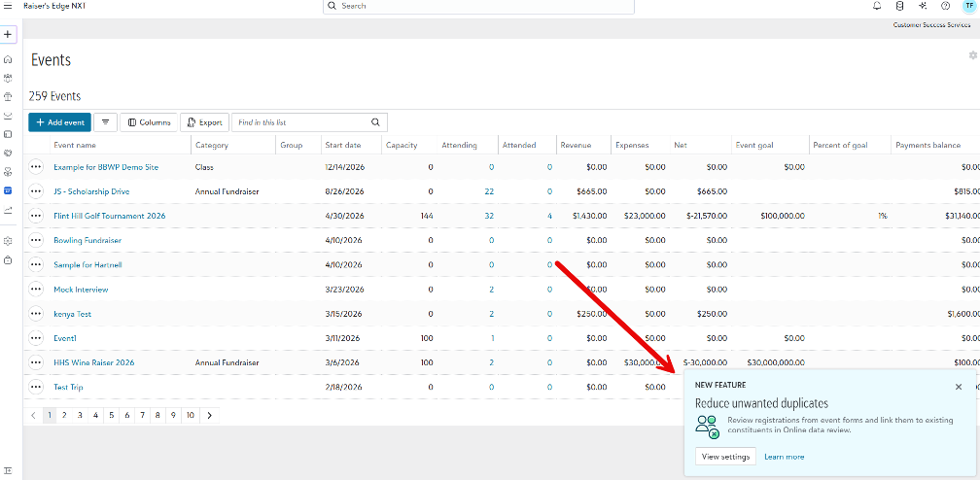Click the Attended count 4 link
This screenshot has width=980, height=480.
pyautogui.click(x=549, y=216)
